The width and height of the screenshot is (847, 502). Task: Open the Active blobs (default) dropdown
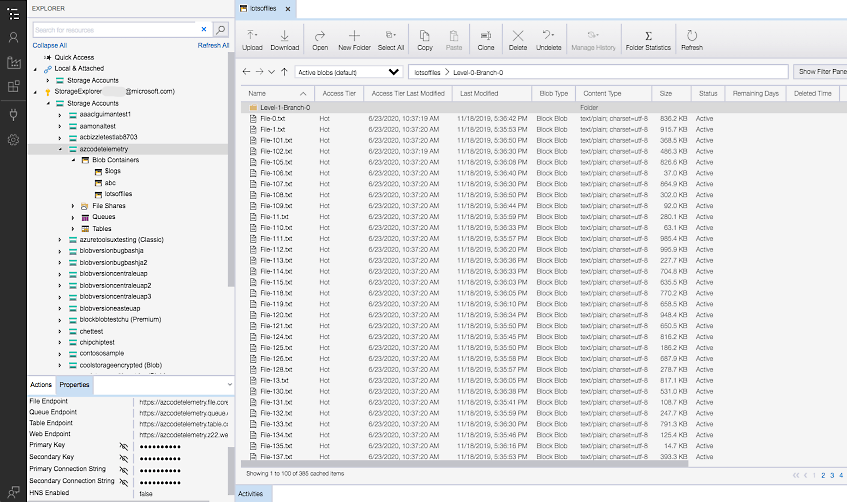tap(350, 72)
